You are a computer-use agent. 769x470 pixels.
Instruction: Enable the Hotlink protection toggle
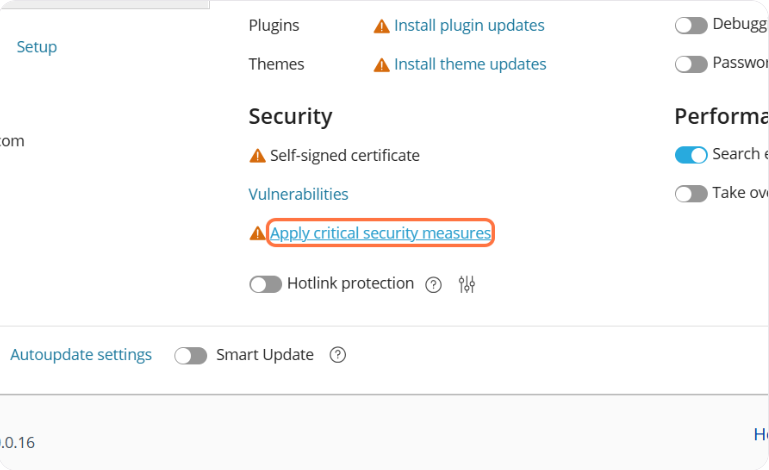[265, 284]
